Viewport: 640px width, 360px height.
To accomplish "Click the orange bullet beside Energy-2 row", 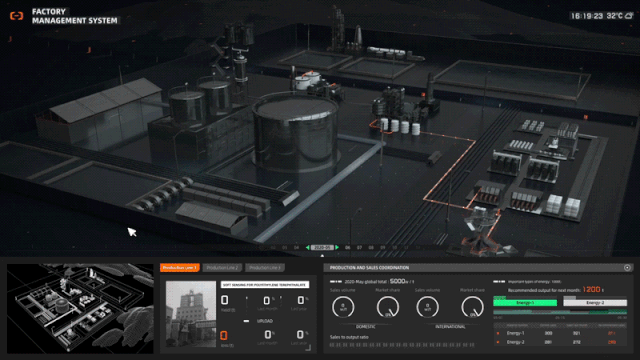I will tap(498, 342).
